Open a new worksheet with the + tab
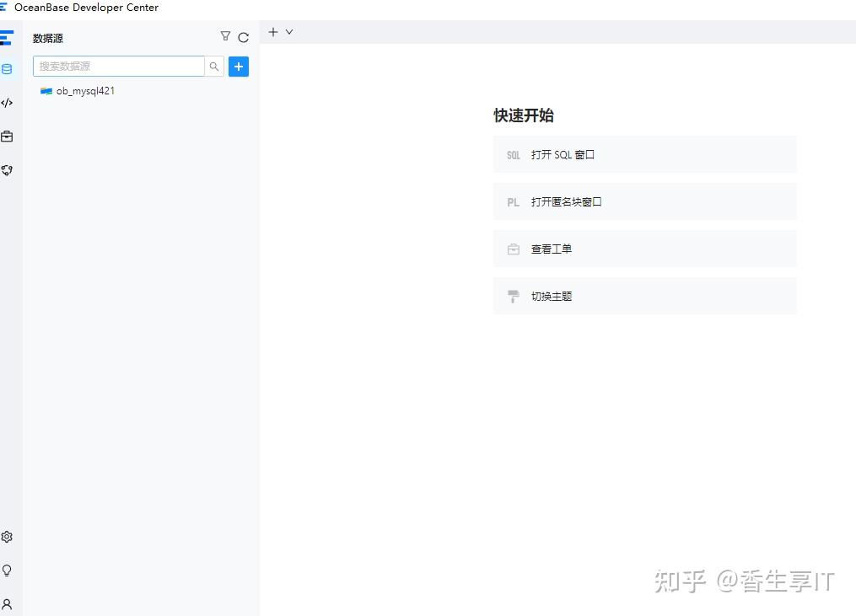The width and height of the screenshot is (856, 616). (x=272, y=31)
